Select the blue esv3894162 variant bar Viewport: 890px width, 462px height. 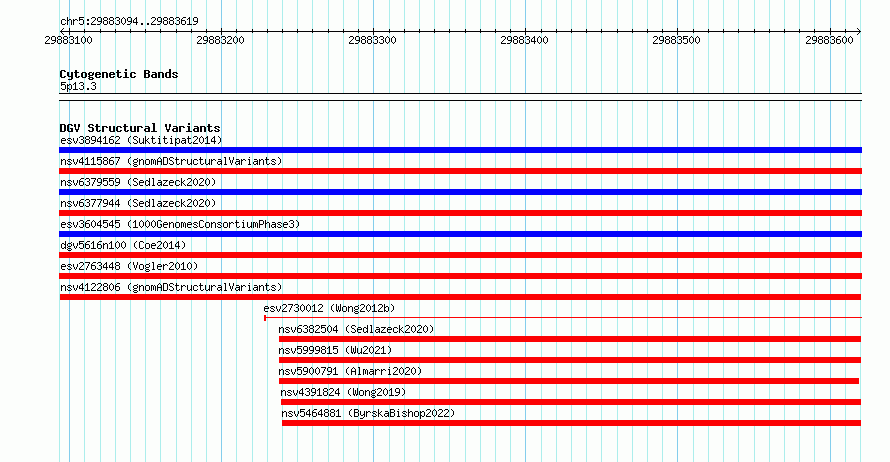[x=460, y=150]
